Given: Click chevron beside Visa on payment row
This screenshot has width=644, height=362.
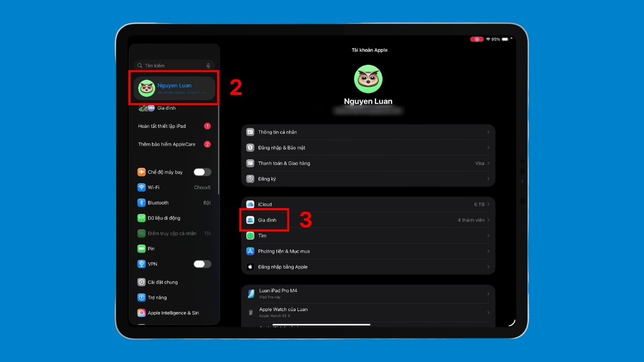Looking at the screenshot, I should tap(488, 163).
